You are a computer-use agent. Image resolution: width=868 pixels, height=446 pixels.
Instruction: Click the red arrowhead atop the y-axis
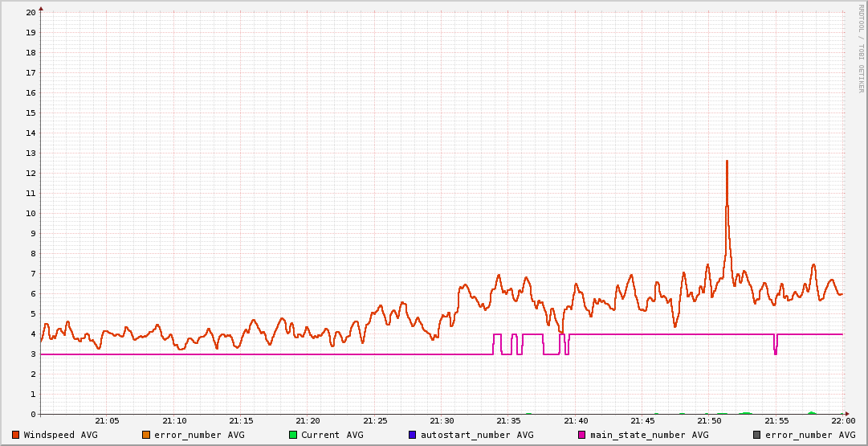point(41,8)
